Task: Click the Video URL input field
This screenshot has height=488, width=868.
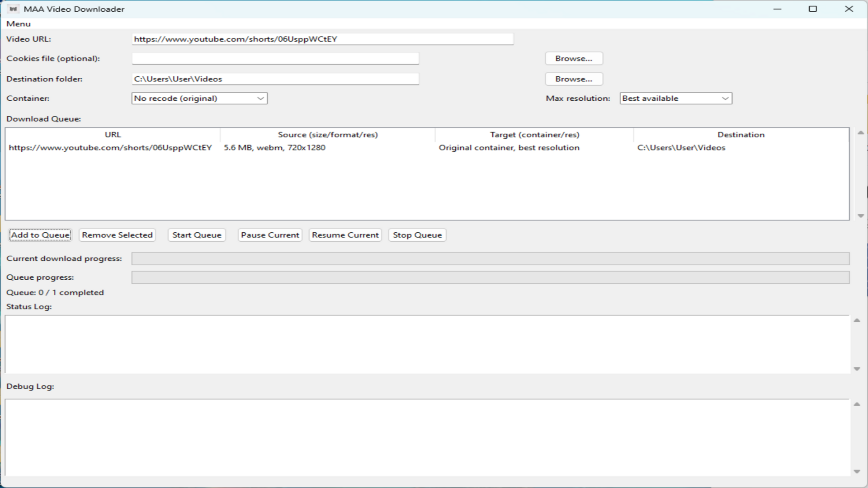Action: pyautogui.click(x=322, y=39)
